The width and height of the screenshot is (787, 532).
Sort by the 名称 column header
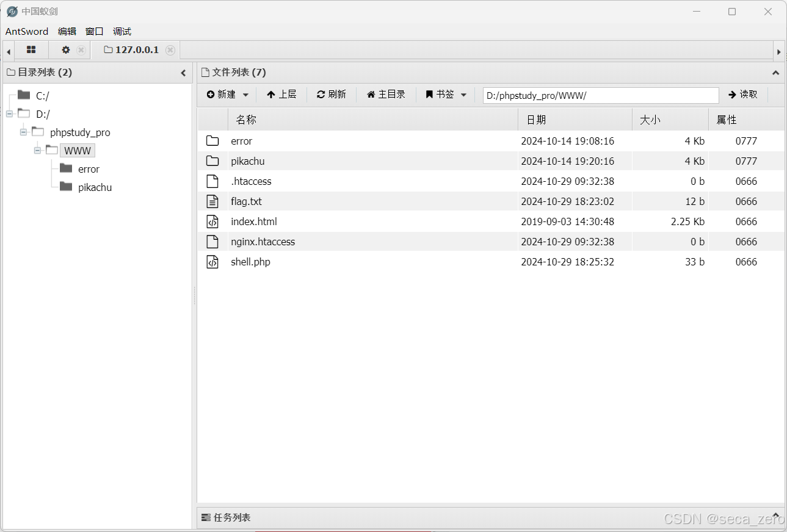(373, 120)
